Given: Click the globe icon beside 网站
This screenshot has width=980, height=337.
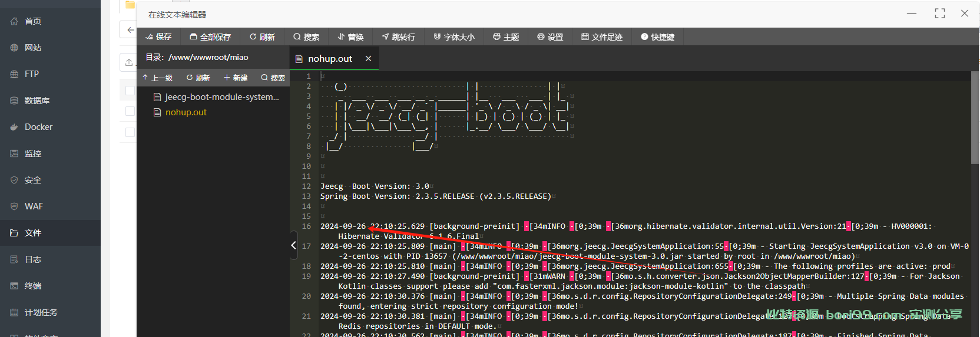Looking at the screenshot, I should [x=14, y=48].
